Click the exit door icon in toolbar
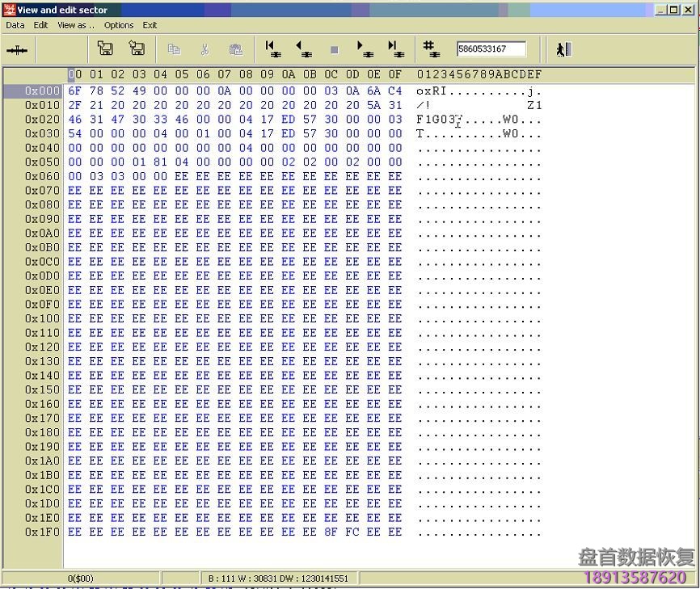Screen dimensions: 700x589 (x=563, y=49)
